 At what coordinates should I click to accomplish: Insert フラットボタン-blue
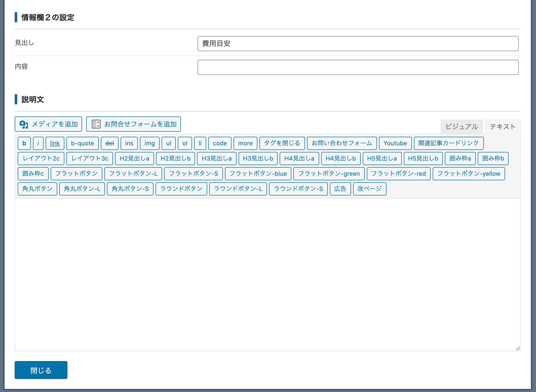258,174
